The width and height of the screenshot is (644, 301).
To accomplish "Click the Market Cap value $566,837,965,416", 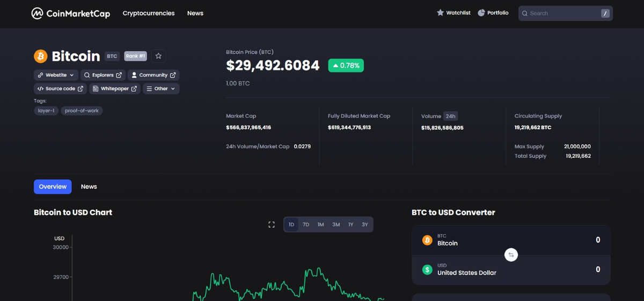I will point(248,128).
